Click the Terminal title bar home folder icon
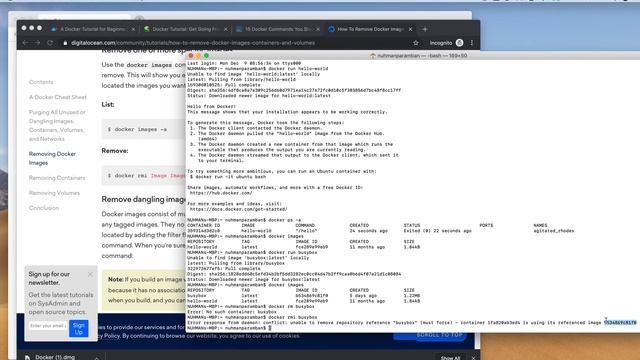This screenshot has width=640, height=360. point(373,56)
